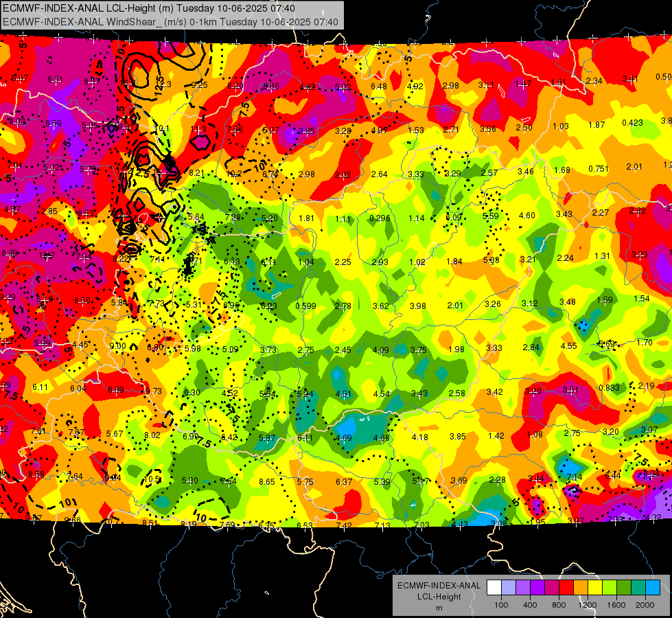Click the wind shear value 1.87

[596, 124]
